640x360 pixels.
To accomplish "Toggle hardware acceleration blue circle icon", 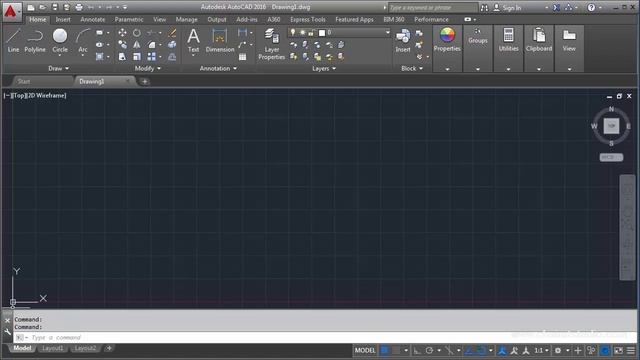I will [605, 350].
